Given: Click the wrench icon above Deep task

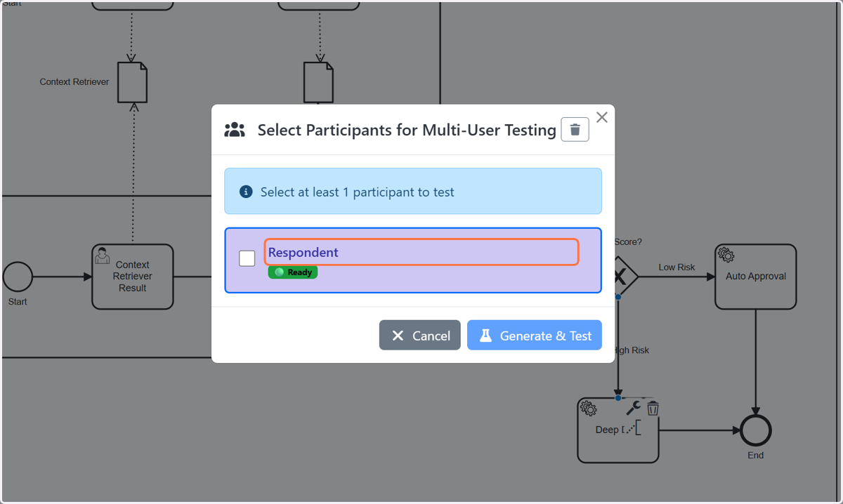Looking at the screenshot, I should tap(633, 408).
